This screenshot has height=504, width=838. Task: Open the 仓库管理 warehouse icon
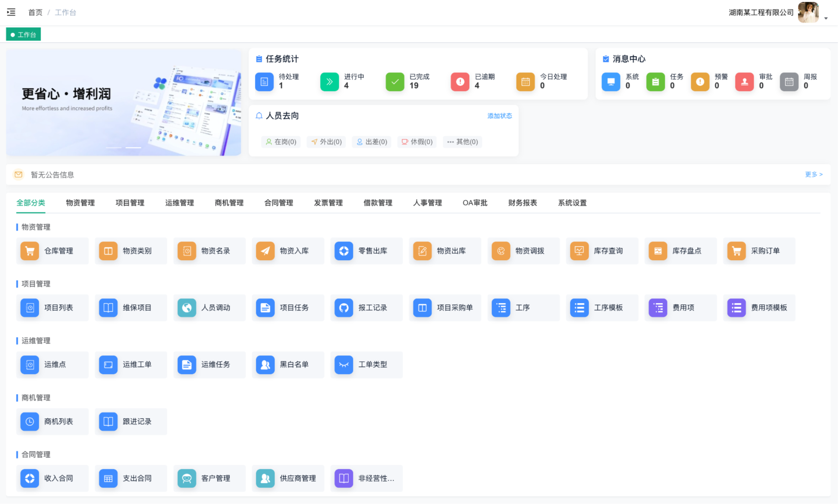click(x=30, y=251)
